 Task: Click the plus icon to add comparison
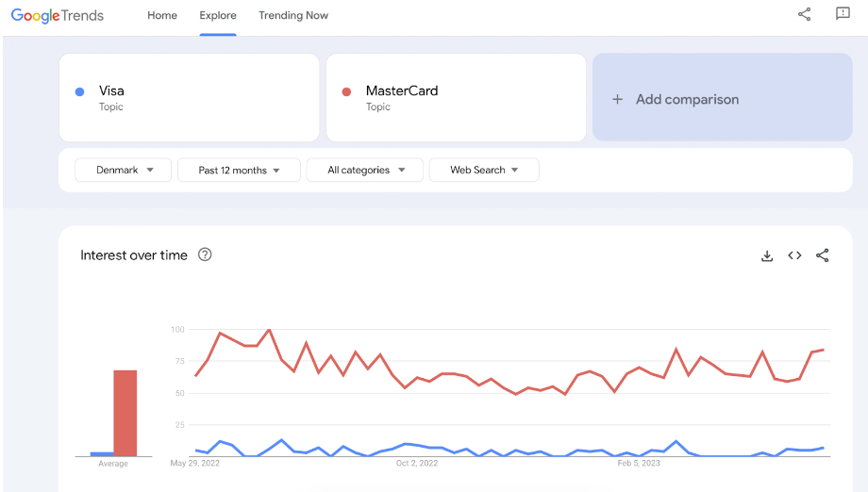point(617,99)
